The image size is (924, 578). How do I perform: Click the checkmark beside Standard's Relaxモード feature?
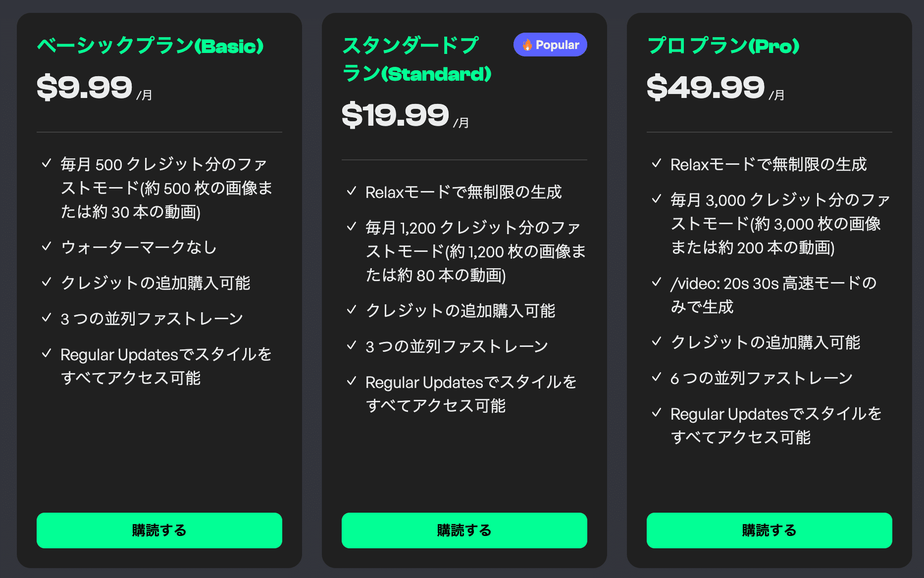tap(352, 191)
